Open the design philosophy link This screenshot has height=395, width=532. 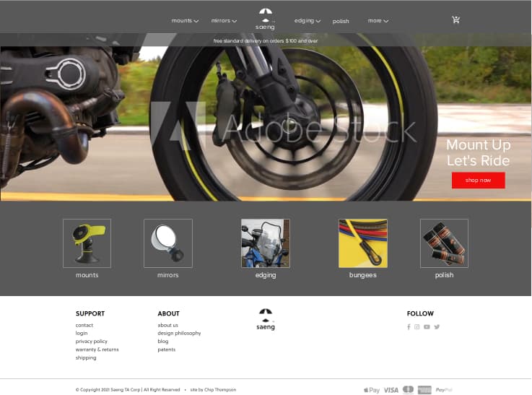pyautogui.click(x=179, y=333)
